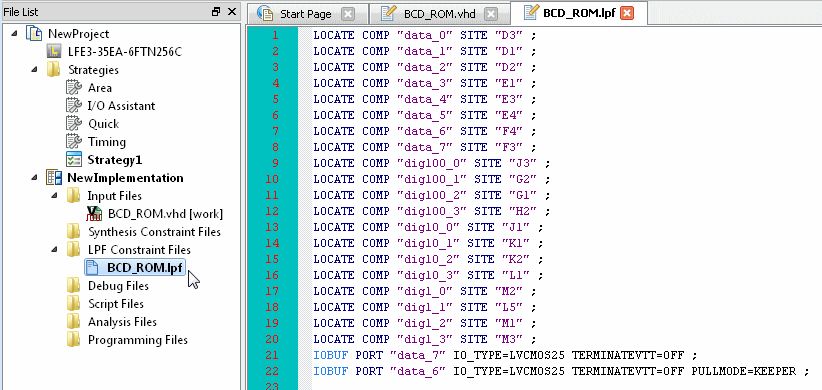Collapse the Input Files folder

pyautogui.click(x=55, y=196)
